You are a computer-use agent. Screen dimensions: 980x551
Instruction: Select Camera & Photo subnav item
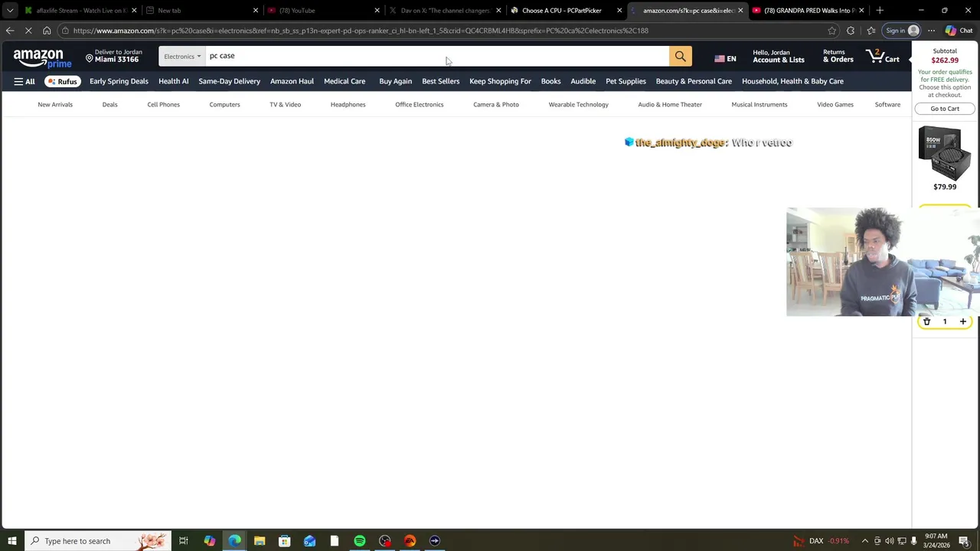(495, 105)
